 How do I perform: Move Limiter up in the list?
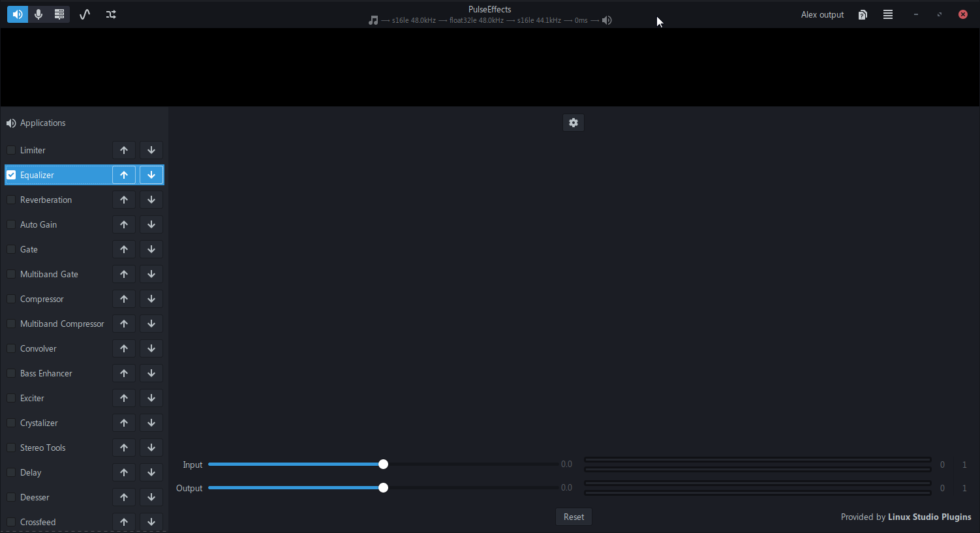click(x=124, y=150)
